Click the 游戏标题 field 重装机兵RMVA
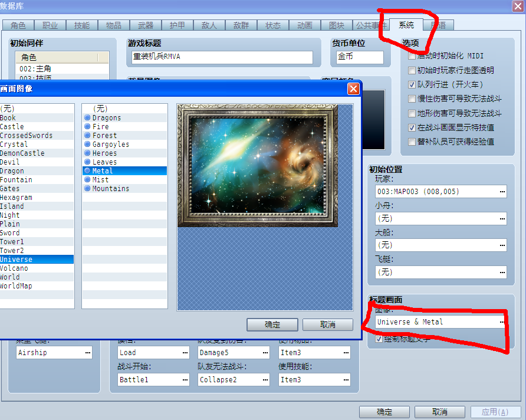 [x=221, y=57]
